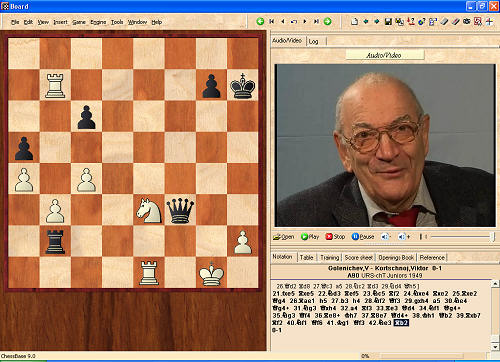Click the plus/cross icon at toolbar end
This screenshot has width=500, height=362.
click(x=489, y=22)
